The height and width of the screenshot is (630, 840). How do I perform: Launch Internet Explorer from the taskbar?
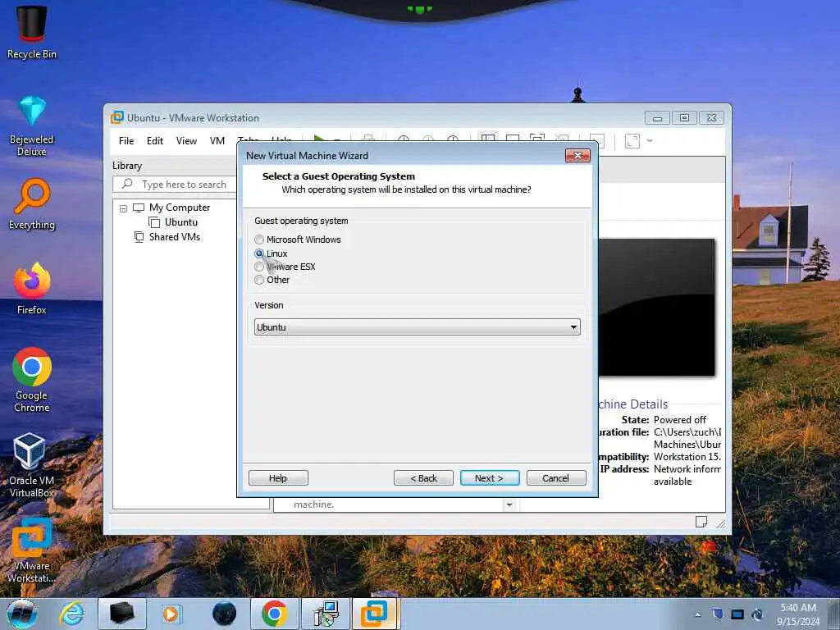(x=71, y=614)
